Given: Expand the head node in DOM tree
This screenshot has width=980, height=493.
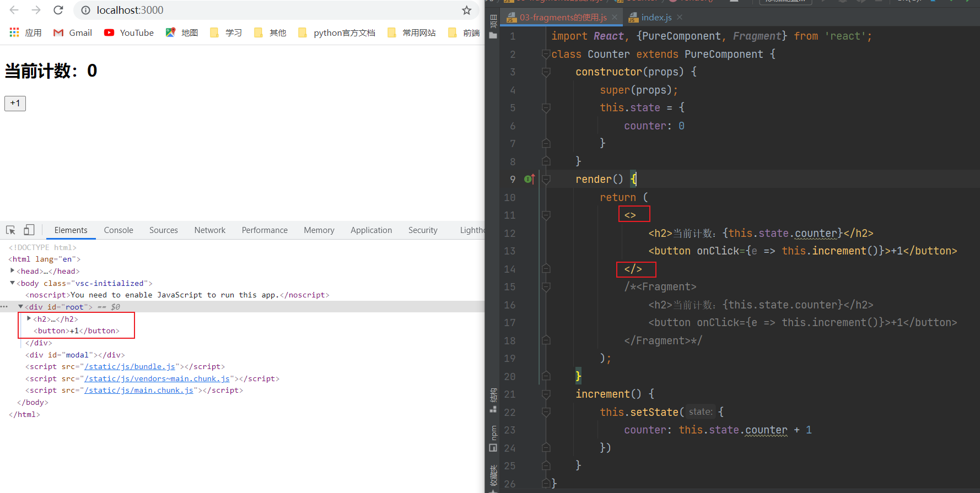Looking at the screenshot, I should (x=12, y=270).
